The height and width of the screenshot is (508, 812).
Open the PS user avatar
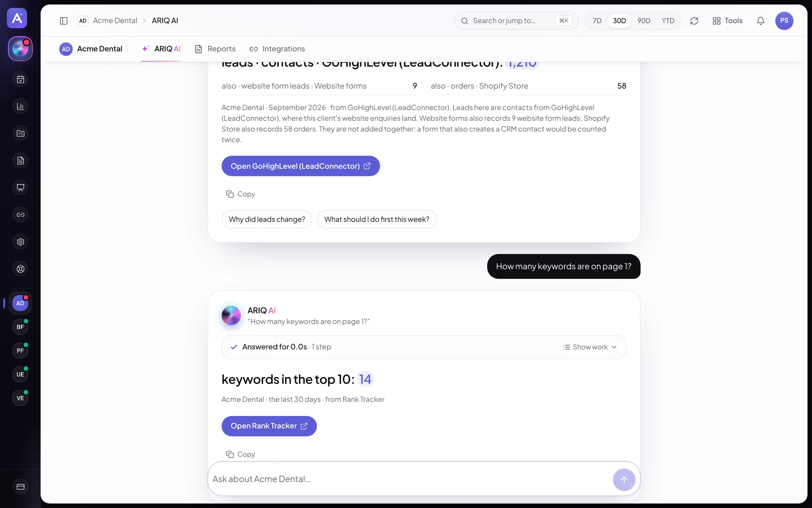(784, 21)
